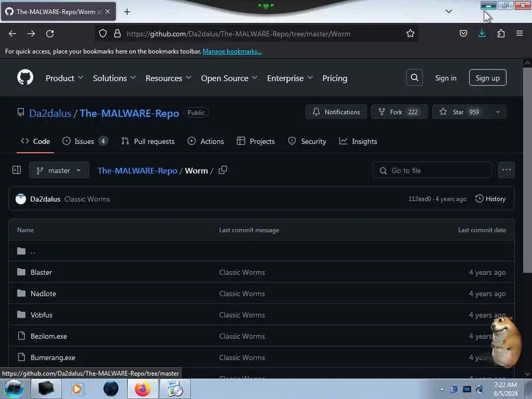
Task: Click The-MALWARE-Repo breadcrumb link
Action: pyautogui.click(x=137, y=170)
